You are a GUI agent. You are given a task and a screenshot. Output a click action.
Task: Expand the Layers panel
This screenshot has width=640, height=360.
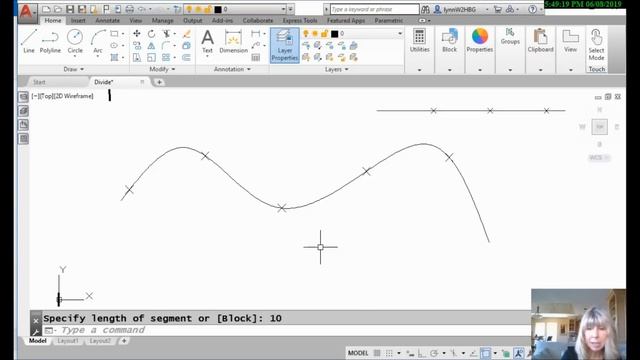pos(336,69)
